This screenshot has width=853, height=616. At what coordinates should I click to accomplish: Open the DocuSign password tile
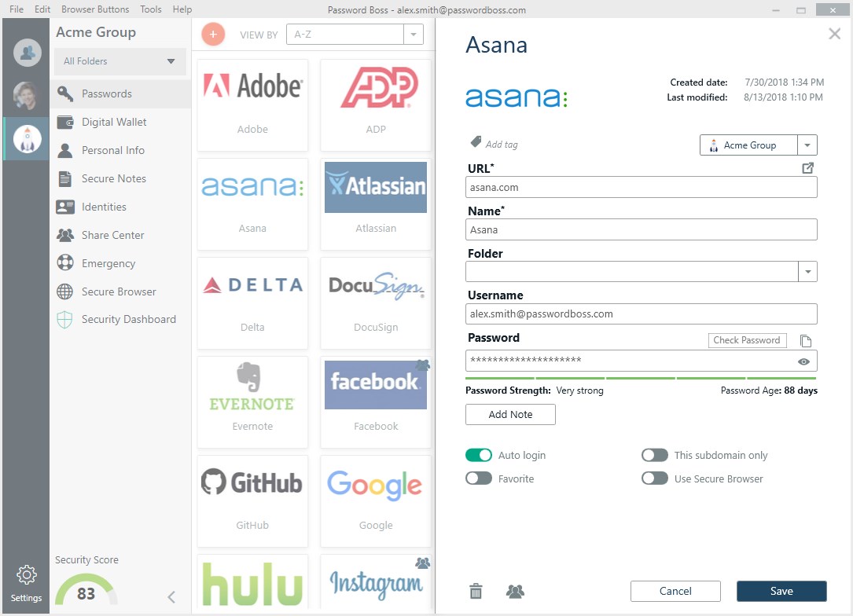[376, 302]
